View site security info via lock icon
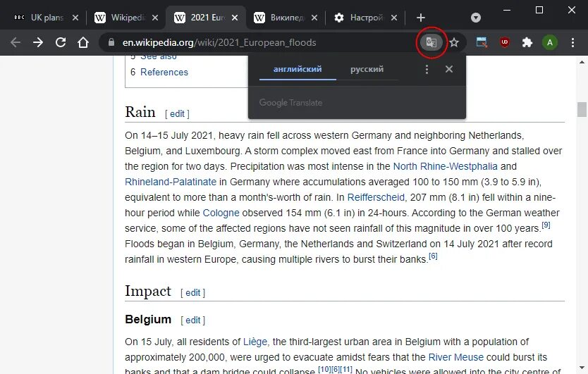588x374 pixels. (x=111, y=42)
